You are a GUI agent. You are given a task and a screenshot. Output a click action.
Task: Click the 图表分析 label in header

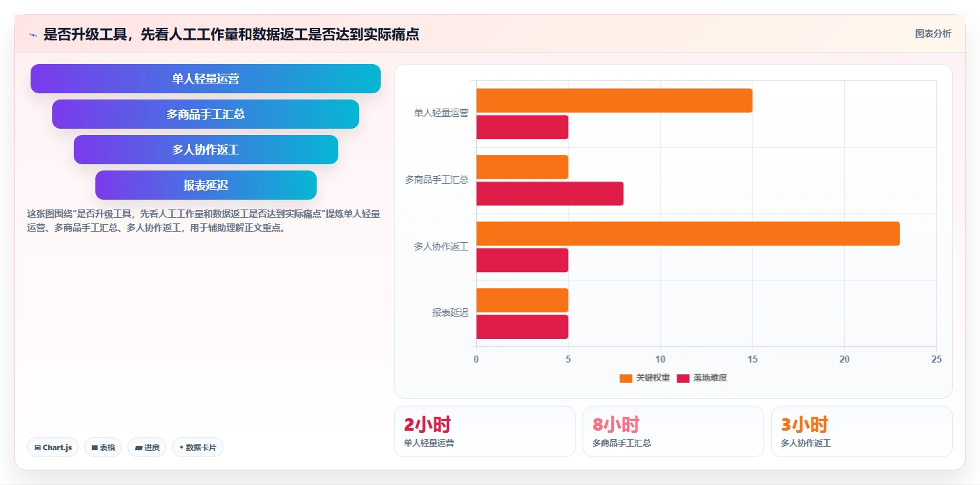[933, 34]
